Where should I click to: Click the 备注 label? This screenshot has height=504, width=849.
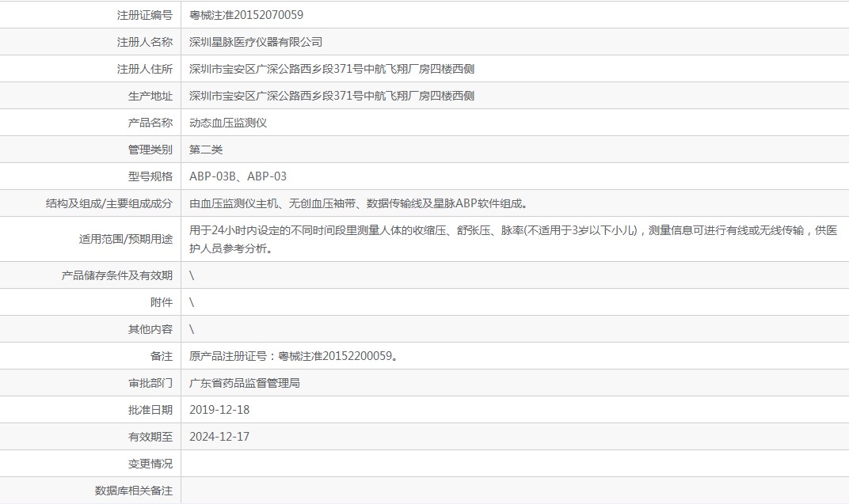click(x=162, y=356)
